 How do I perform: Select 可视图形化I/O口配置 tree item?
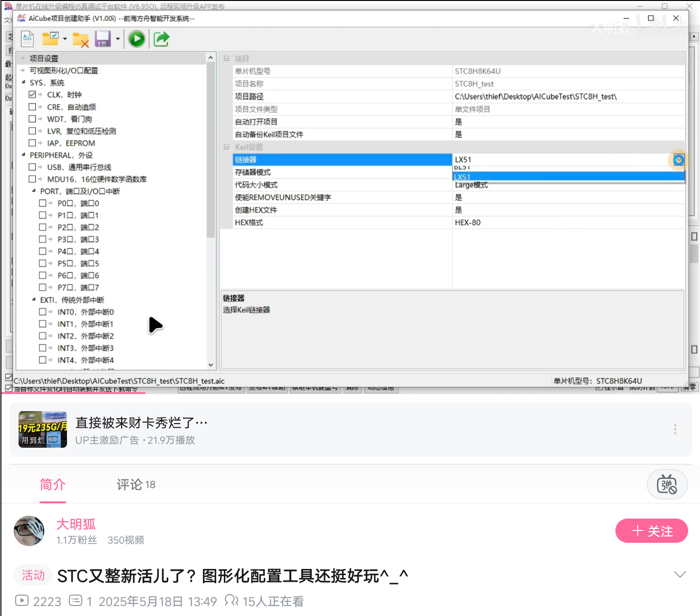pyautogui.click(x=64, y=70)
